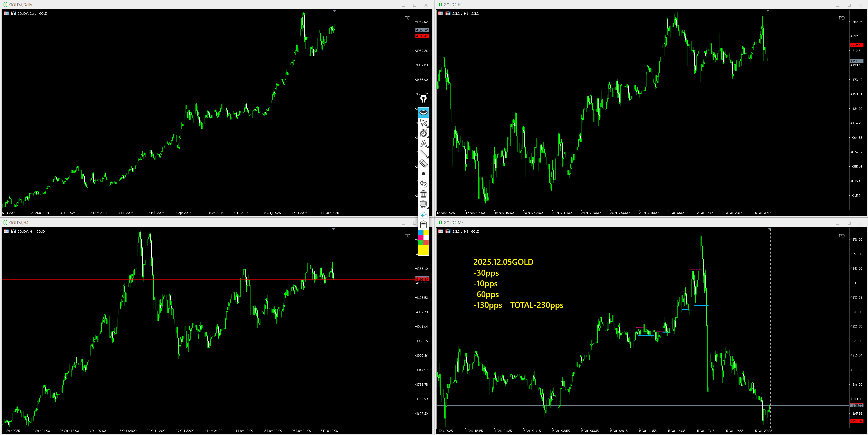
Task: Toggle the eye visibility button
Action: (423, 112)
